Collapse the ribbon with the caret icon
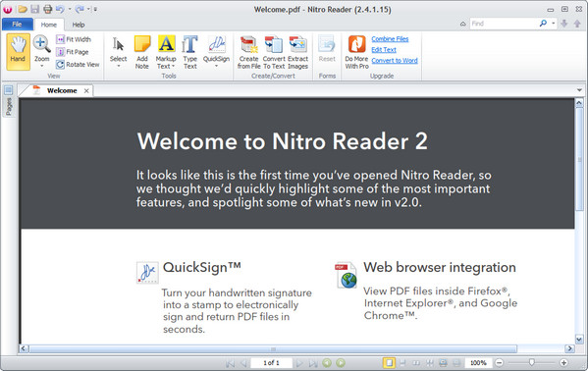Screen dimensions: 588x371 click(462, 24)
